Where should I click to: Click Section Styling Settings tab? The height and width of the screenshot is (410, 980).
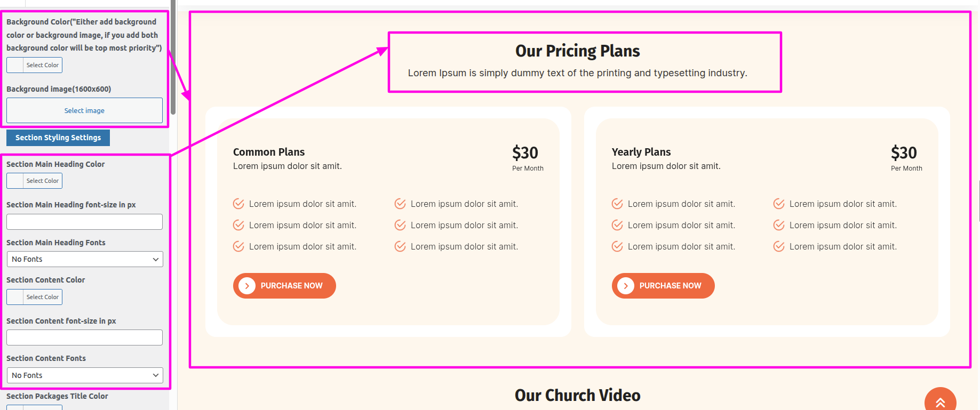click(58, 138)
